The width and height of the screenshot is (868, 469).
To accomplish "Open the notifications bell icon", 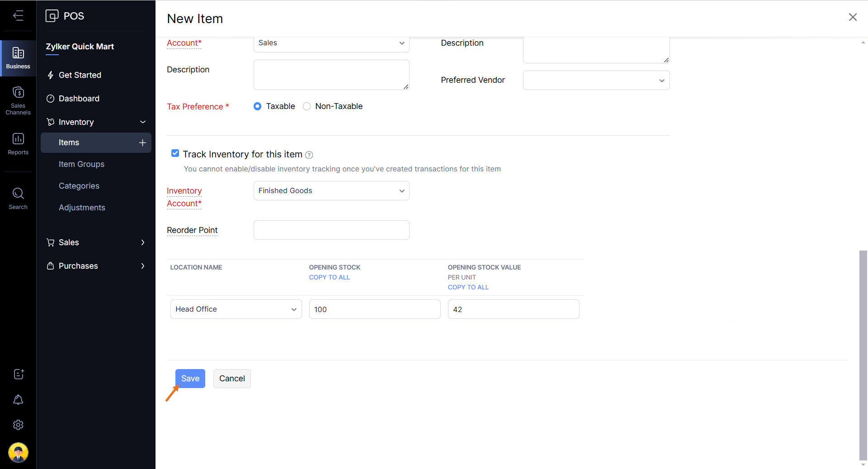I will (x=18, y=400).
